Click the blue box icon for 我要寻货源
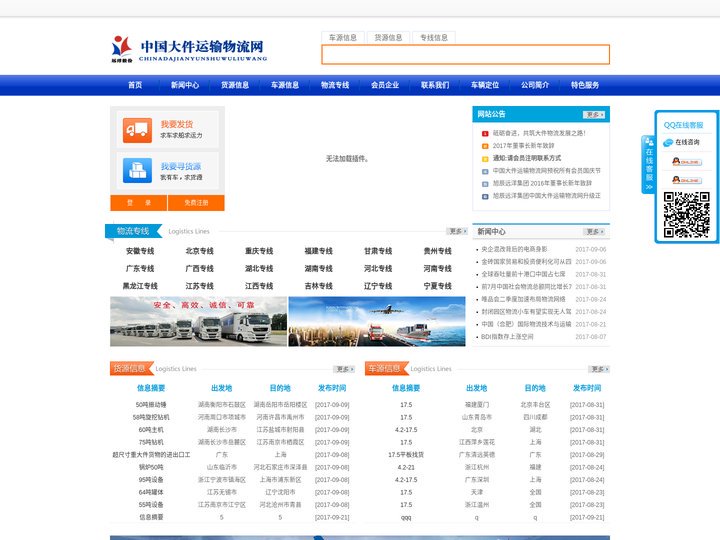720x540 pixels. tap(137, 170)
